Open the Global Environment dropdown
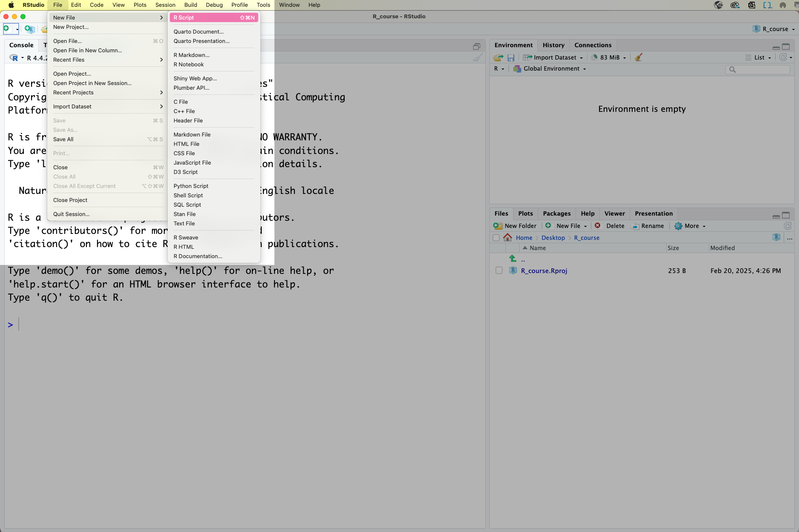Screen dimensions: 799x532 coord(550,68)
